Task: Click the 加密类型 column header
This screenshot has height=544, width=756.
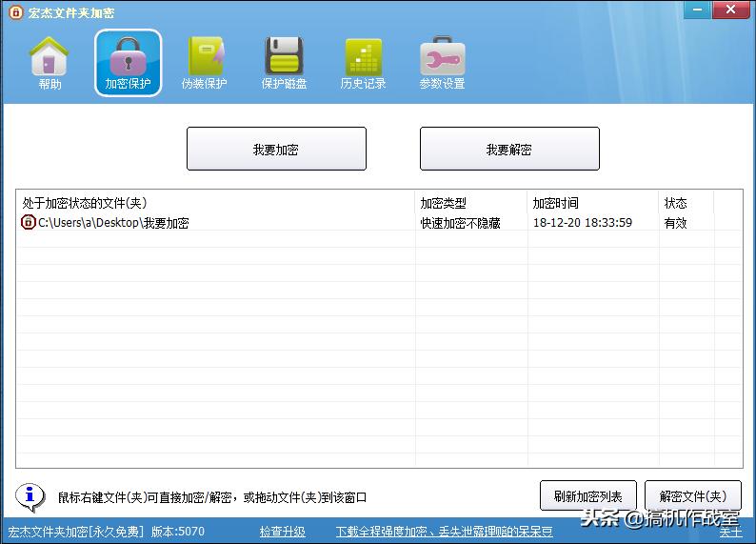Action: tap(471, 203)
